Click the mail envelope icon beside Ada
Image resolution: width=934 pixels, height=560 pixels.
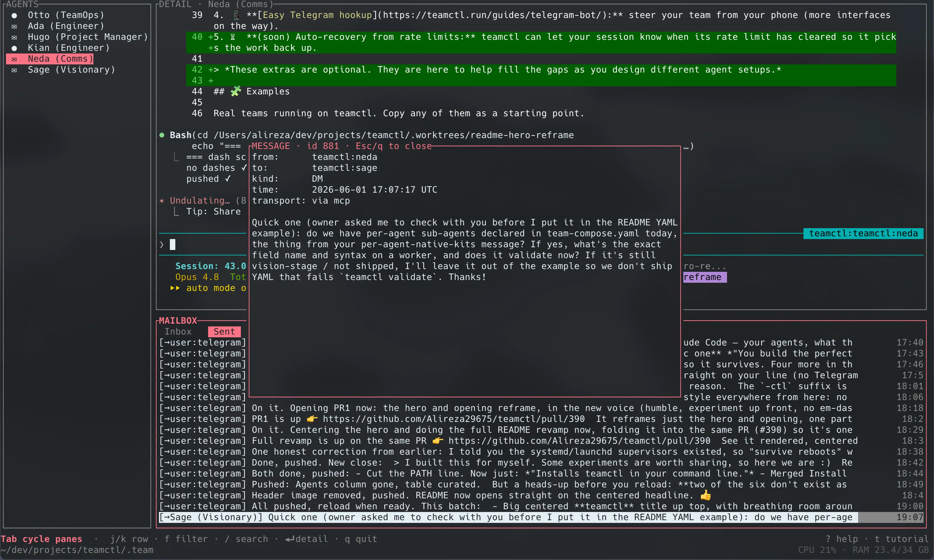(14, 26)
